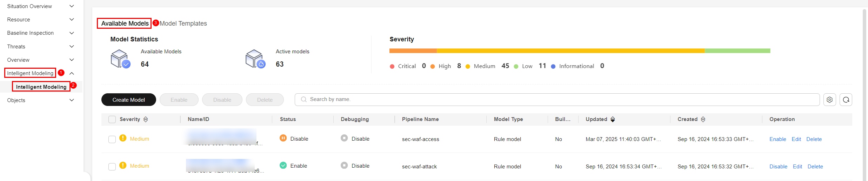This screenshot has height=181, width=868.
Task: Click the table settings gear icon
Action: [829, 100]
